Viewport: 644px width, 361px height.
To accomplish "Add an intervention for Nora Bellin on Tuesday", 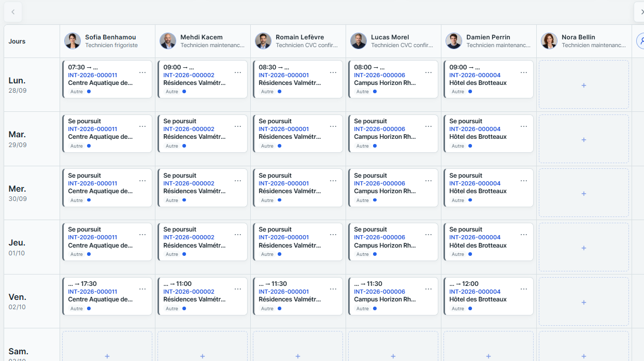I will pos(584,139).
